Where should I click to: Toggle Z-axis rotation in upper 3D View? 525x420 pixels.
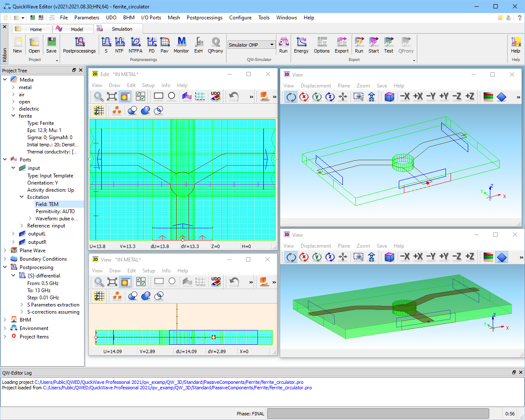click(x=330, y=97)
